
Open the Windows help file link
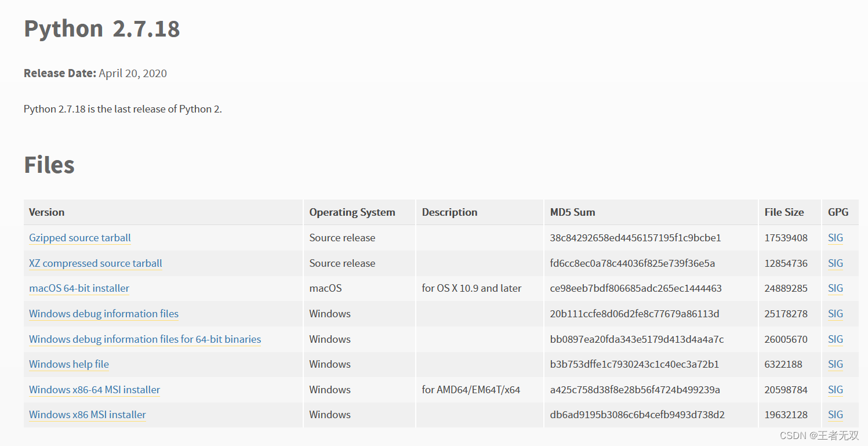coord(69,364)
